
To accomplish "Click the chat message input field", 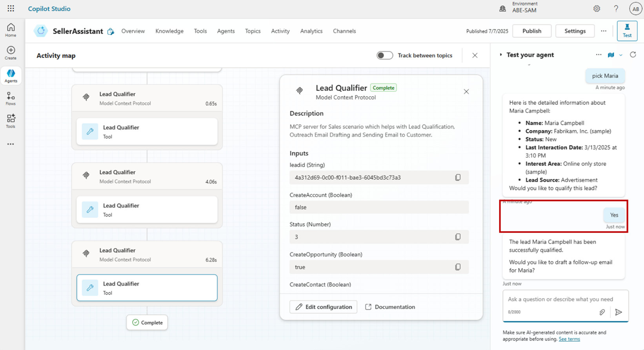I will pyautogui.click(x=560, y=299).
